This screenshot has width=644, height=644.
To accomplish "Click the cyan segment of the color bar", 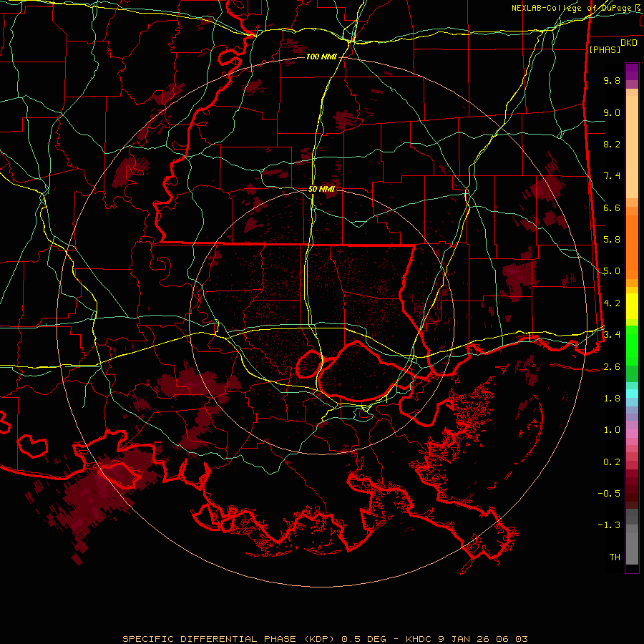I will (x=632, y=394).
